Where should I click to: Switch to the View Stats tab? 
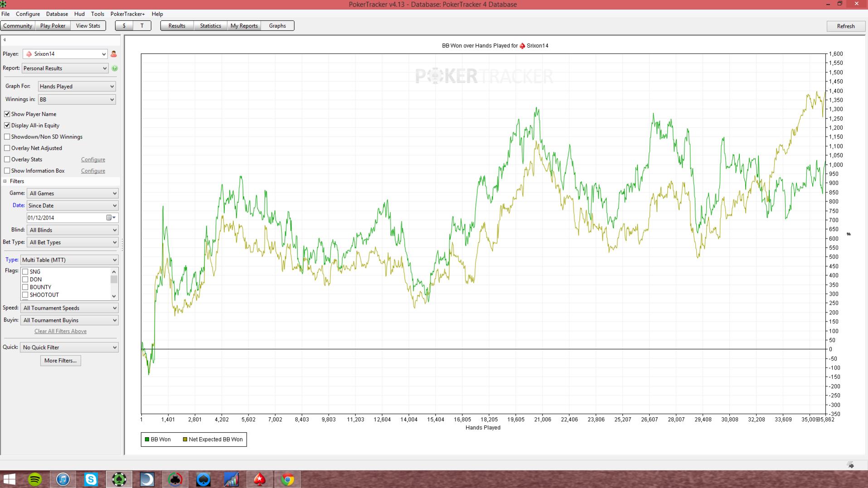click(x=88, y=26)
